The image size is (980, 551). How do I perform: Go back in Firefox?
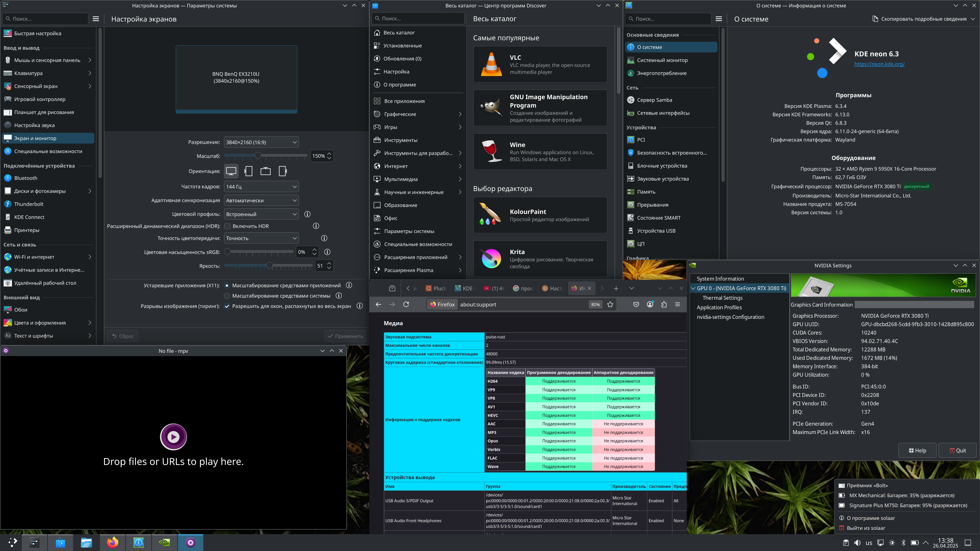(x=378, y=304)
